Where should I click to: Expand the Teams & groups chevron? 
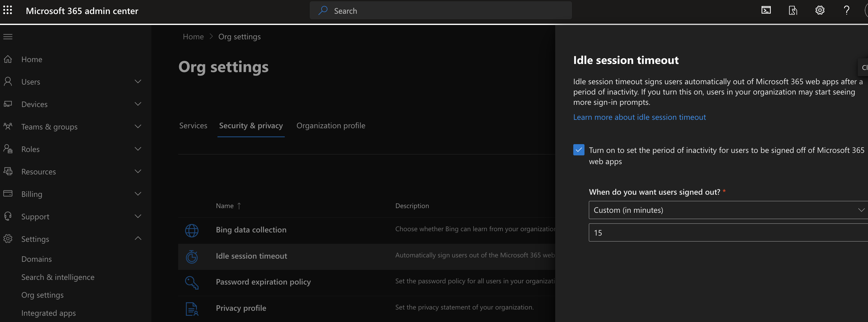tap(138, 126)
